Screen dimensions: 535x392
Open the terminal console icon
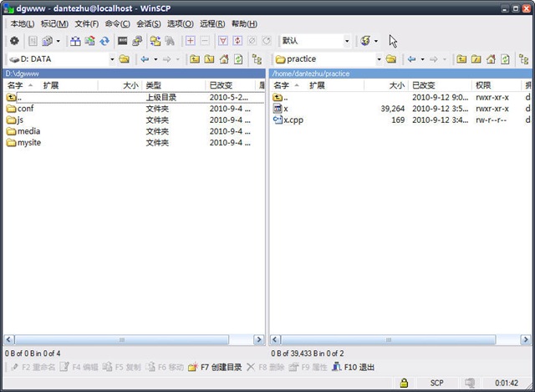tap(123, 41)
